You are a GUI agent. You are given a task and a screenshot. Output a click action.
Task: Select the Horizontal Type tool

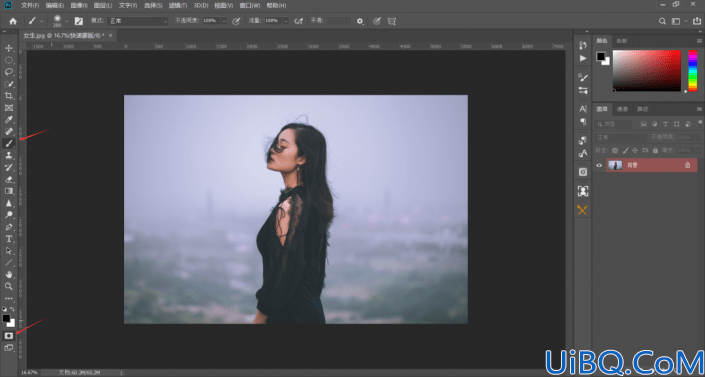(x=9, y=238)
